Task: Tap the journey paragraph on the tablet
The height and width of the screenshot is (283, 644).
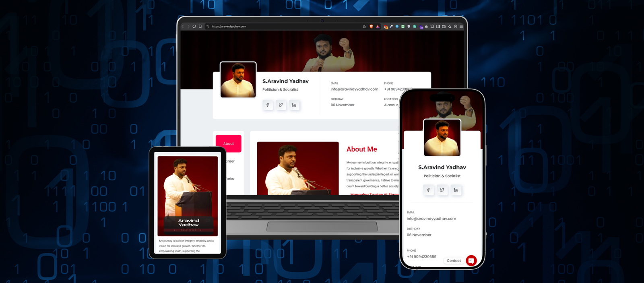Action: [186, 246]
